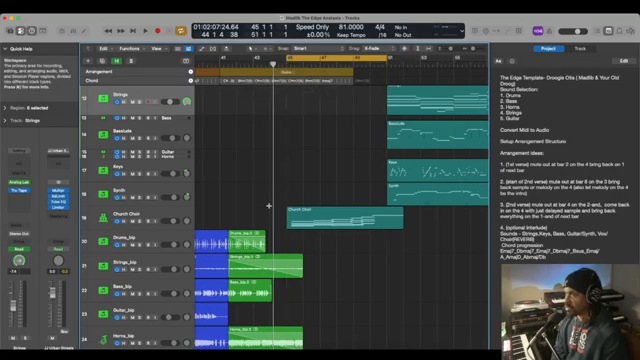The image size is (640, 360).
Task: Toggle Show Automation button
Action: (x=202, y=49)
